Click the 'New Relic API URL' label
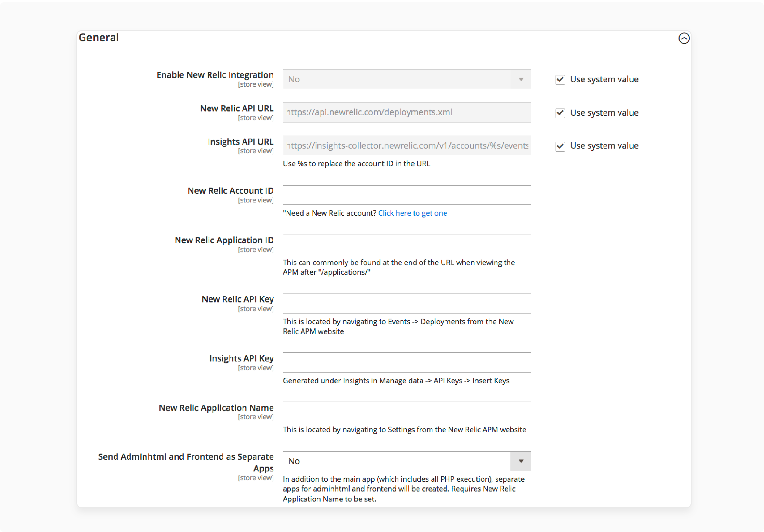The image size is (764, 532). (237, 108)
